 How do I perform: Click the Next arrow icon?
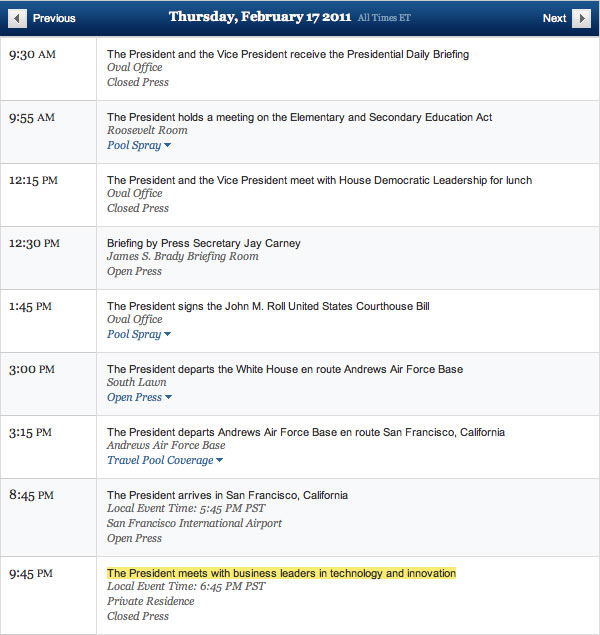(x=581, y=18)
